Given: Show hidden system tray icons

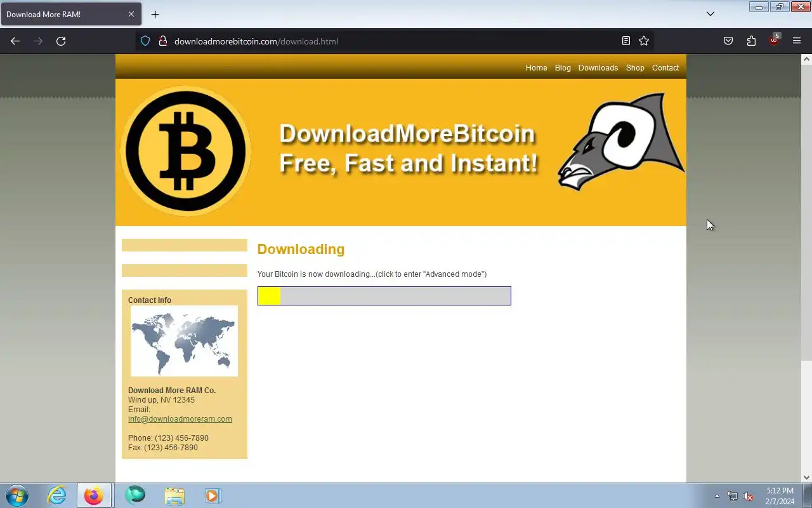Looking at the screenshot, I should click(x=717, y=496).
